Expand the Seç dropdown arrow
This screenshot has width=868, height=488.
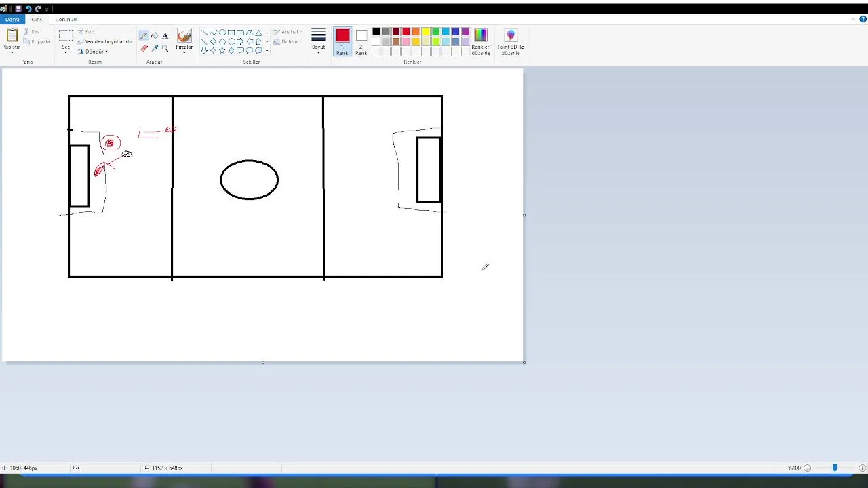[x=66, y=52]
